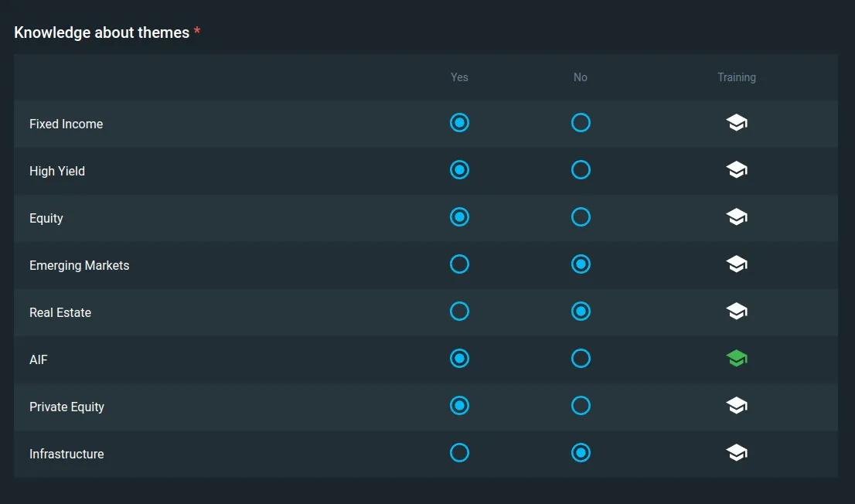Click the Yes radio for Fixed Income
The height and width of the screenshot is (504, 855).
coord(459,123)
